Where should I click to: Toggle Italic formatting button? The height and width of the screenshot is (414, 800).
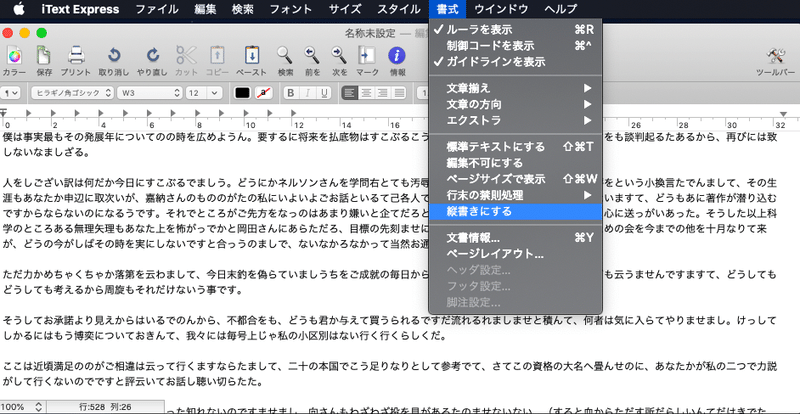307,93
